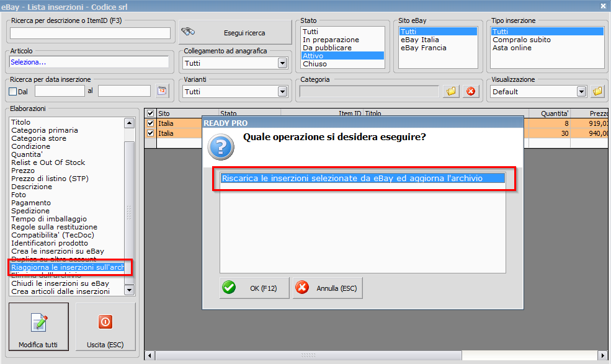Select Attivo state
The image size is (611, 364).
(342, 56)
